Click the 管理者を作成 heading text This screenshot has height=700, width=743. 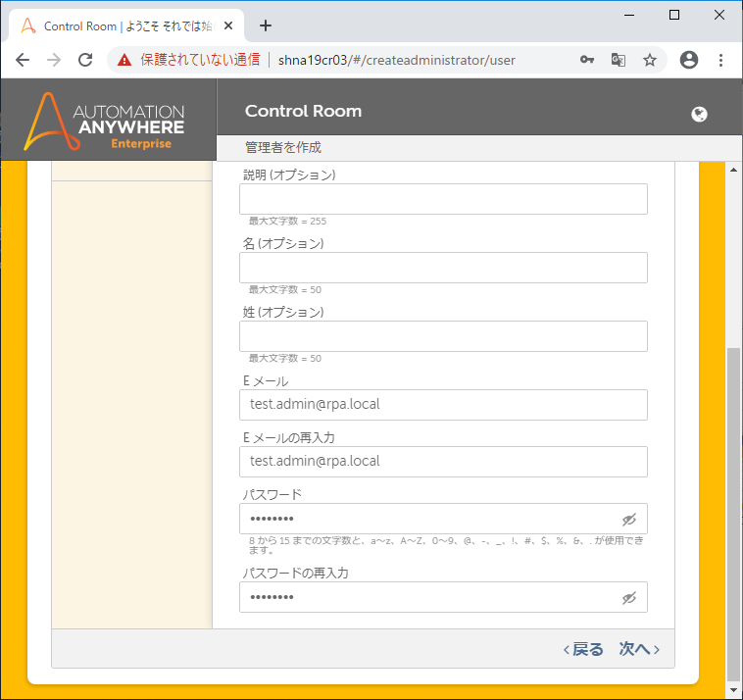pos(283,147)
